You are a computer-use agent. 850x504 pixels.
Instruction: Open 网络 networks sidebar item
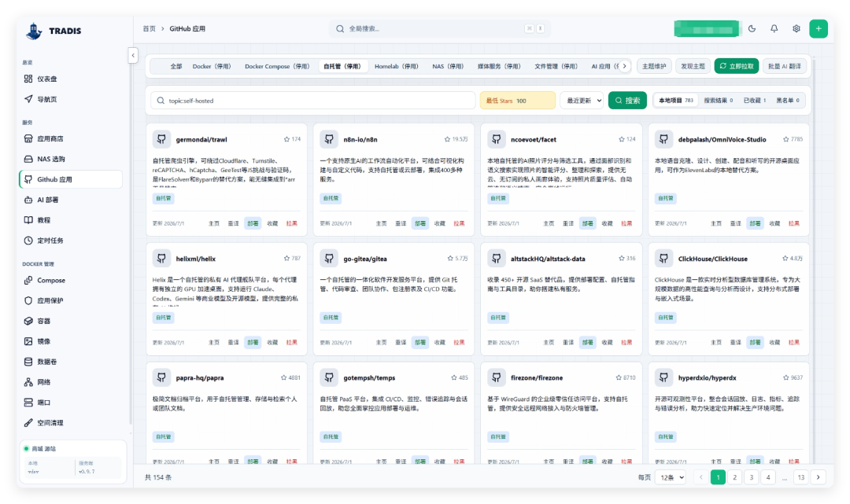coord(71,382)
